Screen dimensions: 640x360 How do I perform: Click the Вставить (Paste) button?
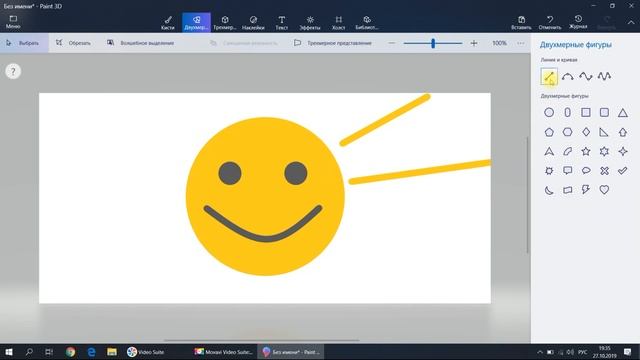(x=521, y=22)
